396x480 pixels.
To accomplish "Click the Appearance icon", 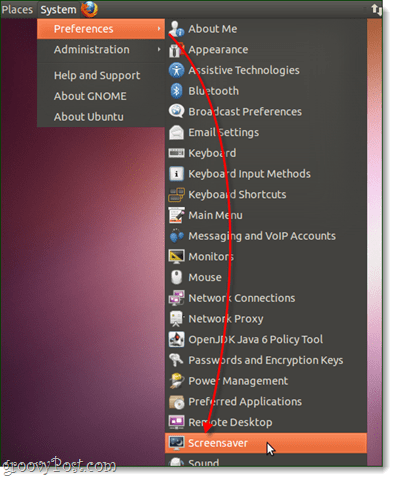I will 176,49.
